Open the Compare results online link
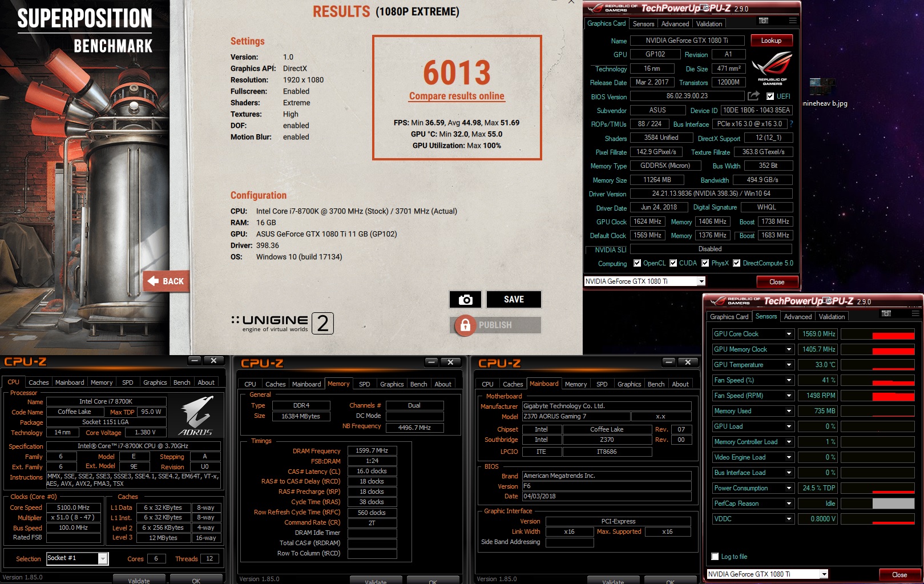 click(x=457, y=96)
